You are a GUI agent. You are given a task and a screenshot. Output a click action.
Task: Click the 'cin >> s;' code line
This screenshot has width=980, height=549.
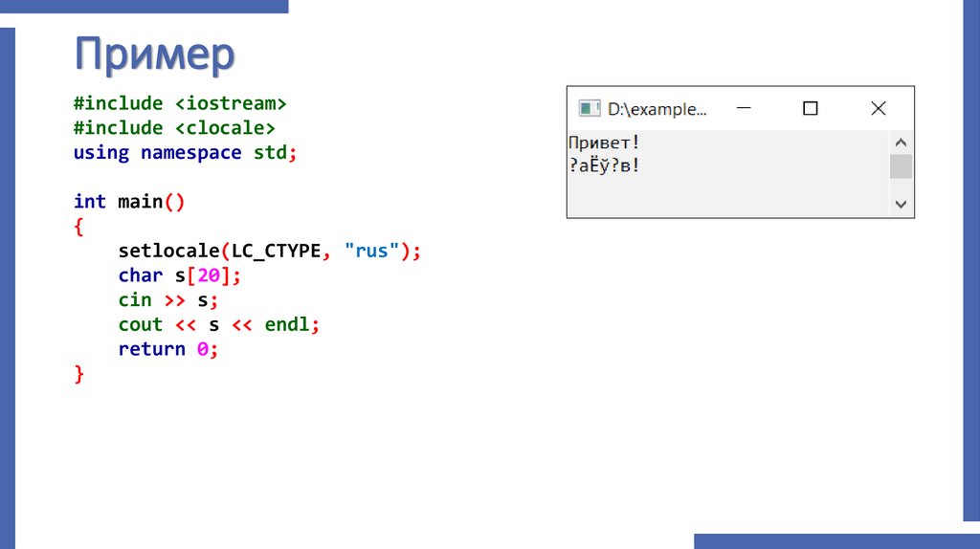pos(168,300)
